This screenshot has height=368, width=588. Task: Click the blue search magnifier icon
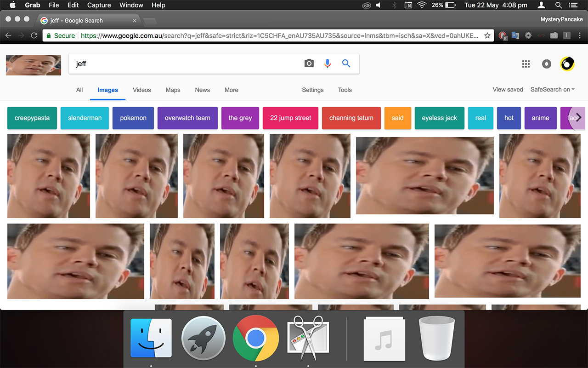coord(346,63)
